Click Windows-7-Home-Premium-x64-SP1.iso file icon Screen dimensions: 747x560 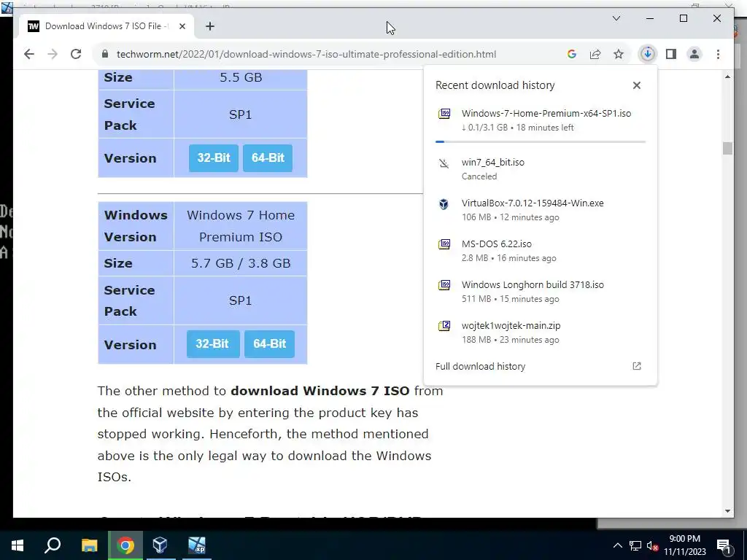[444, 114]
